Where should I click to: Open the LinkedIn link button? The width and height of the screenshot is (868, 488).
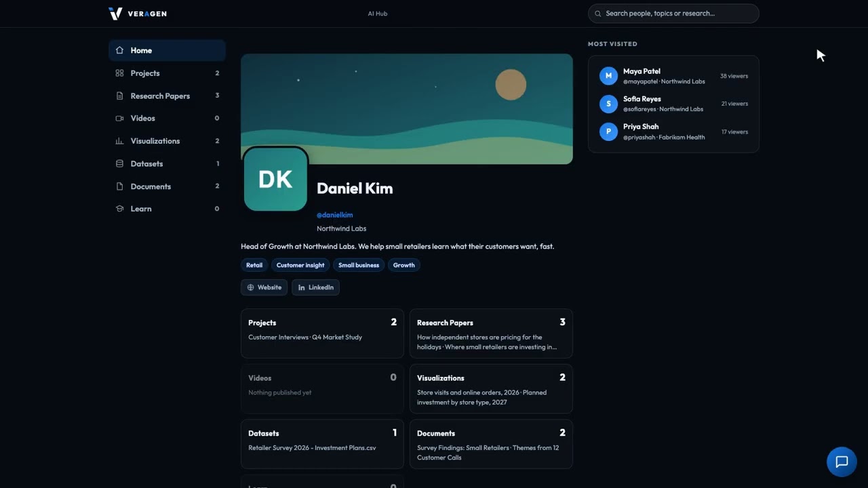click(315, 287)
